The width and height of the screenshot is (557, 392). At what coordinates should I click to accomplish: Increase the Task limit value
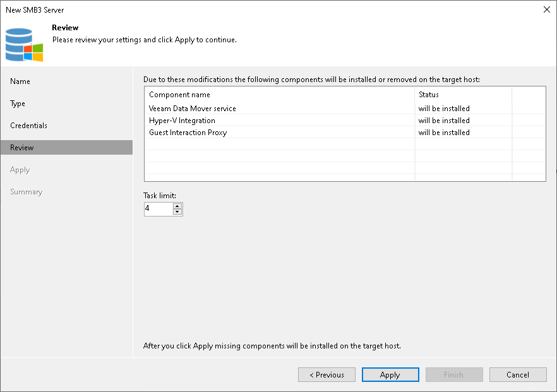(x=177, y=206)
